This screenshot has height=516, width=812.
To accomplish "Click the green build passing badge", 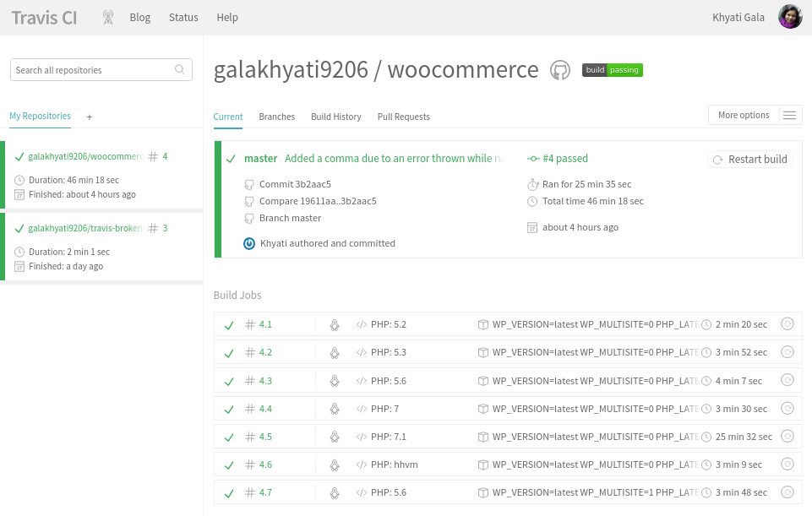I will point(612,71).
